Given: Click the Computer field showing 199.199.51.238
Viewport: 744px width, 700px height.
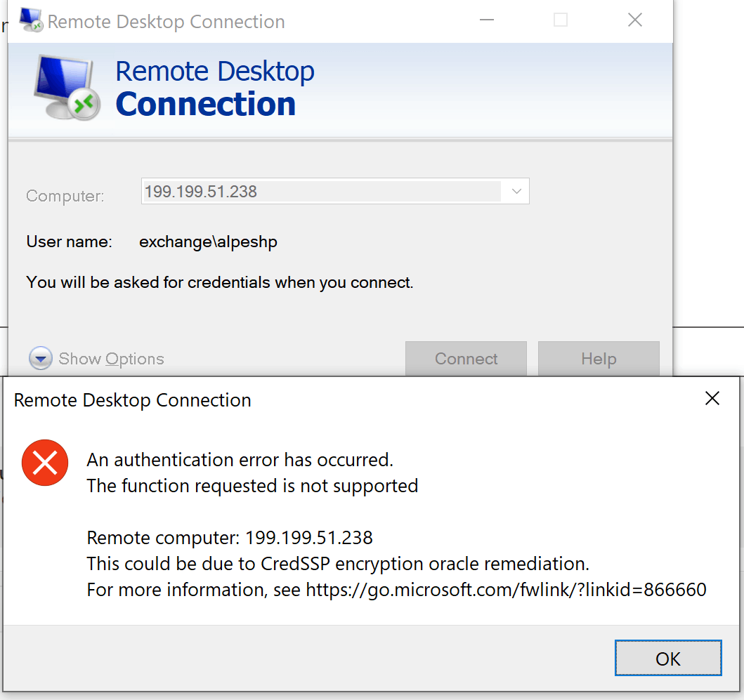Looking at the screenshot, I should pyautogui.click(x=335, y=191).
